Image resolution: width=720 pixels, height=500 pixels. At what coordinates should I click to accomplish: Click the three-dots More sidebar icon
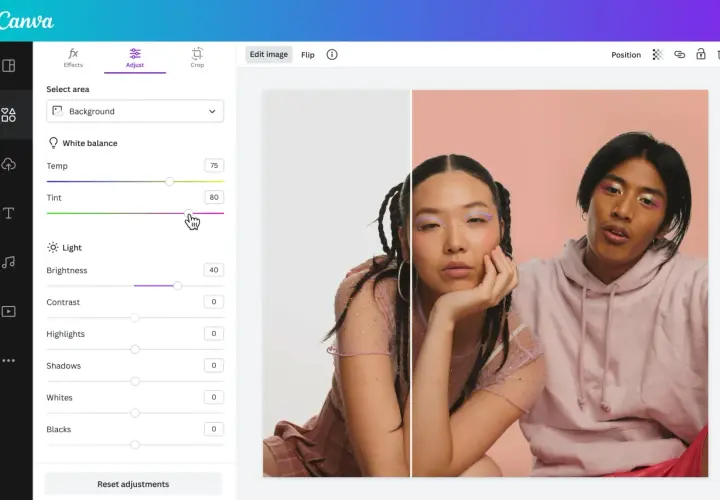[8, 360]
